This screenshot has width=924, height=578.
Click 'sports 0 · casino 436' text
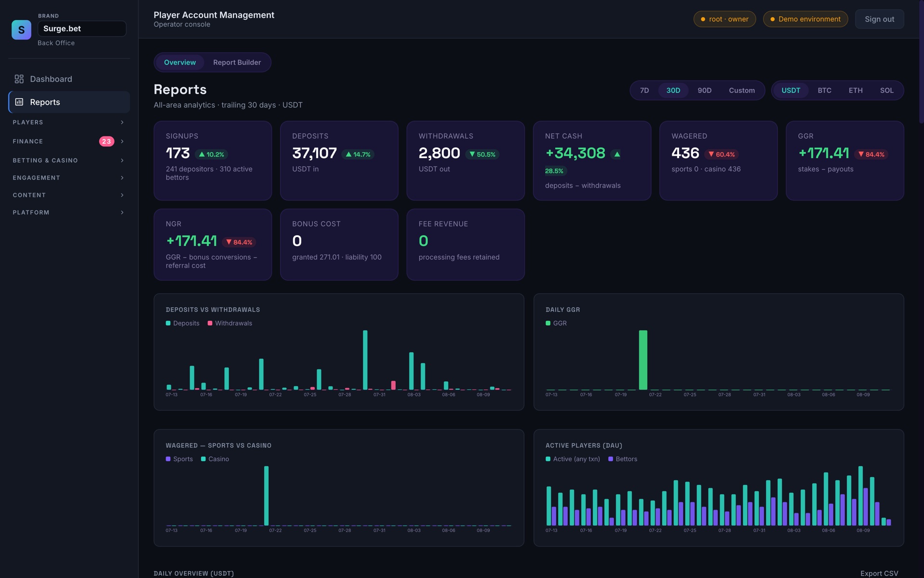[x=706, y=169]
